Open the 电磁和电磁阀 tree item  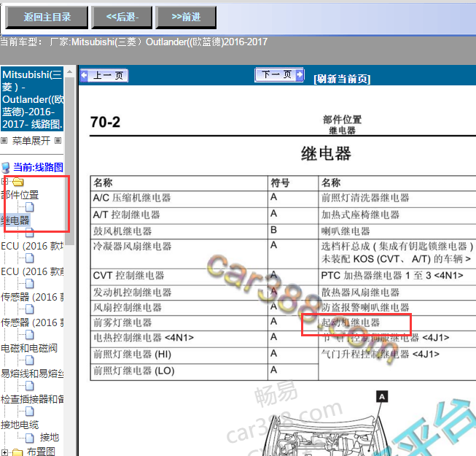point(29,348)
